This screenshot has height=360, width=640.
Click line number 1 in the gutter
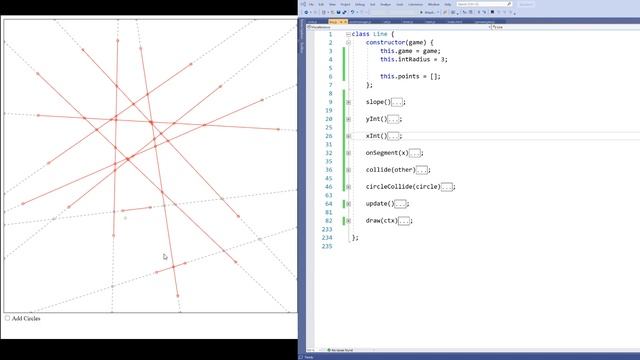(330, 34)
